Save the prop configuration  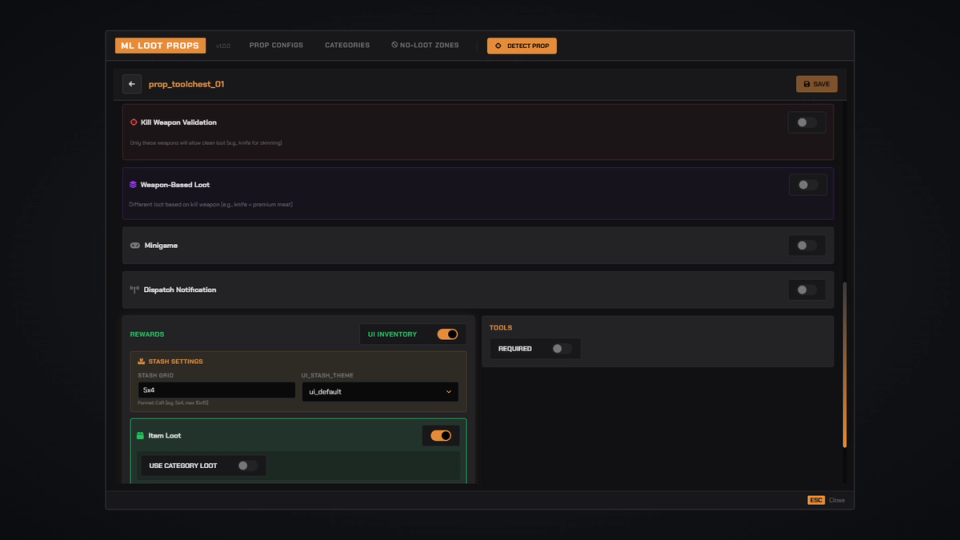coord(817,84)
